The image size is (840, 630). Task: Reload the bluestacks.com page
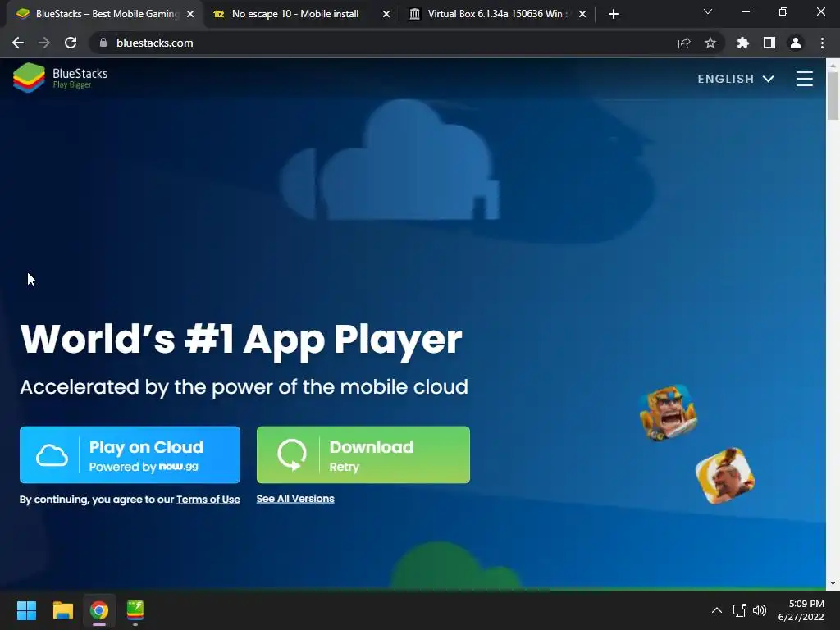71,43
